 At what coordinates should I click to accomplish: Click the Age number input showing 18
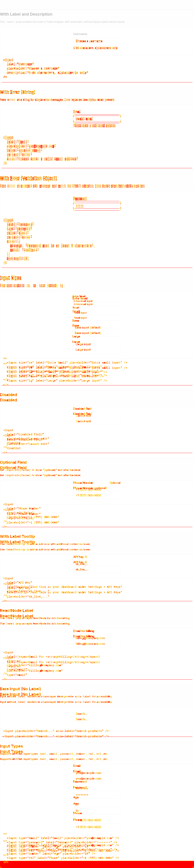pyautogui.click(x=97, y=811)
